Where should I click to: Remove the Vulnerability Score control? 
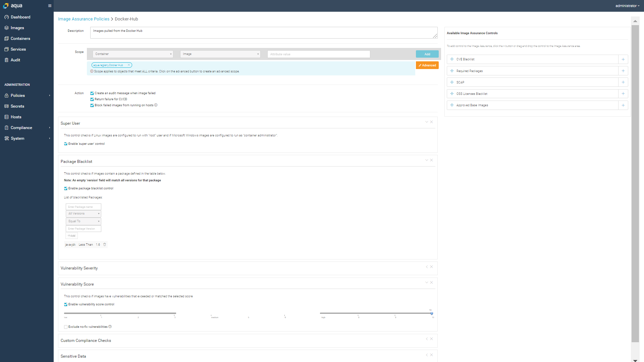432,283
